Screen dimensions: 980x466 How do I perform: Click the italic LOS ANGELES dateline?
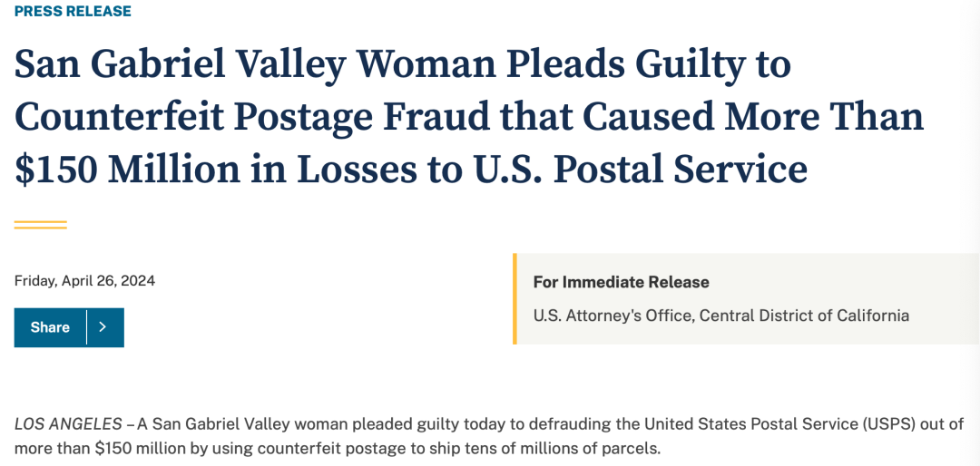[x=68, y=425]
